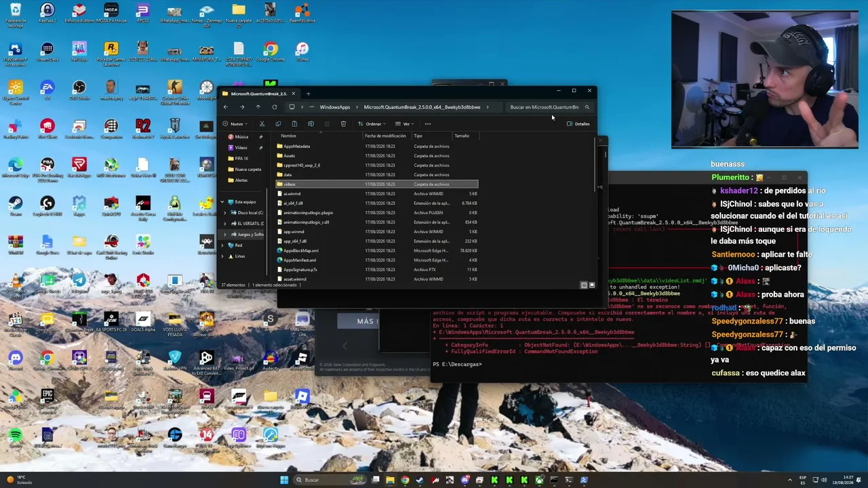The width and height of the screenshot is (868, 488).
Task: Switch to details list view in status bar
Action: pos(584,285)
